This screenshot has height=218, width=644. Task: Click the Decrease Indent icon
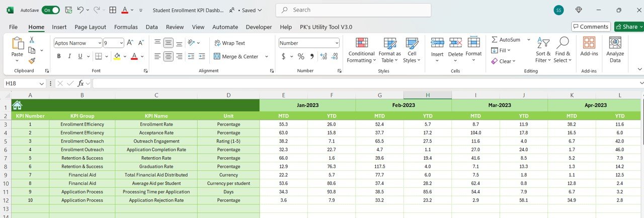[192, 56]
